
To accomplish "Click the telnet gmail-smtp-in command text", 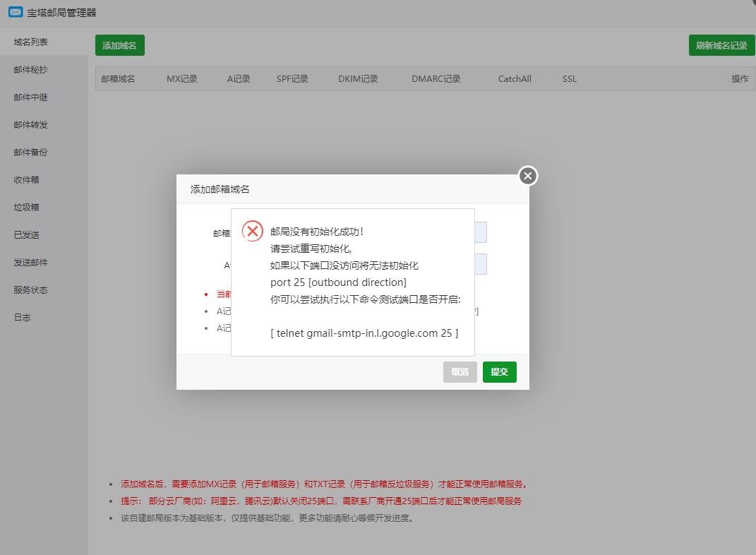I will point(364,333).
